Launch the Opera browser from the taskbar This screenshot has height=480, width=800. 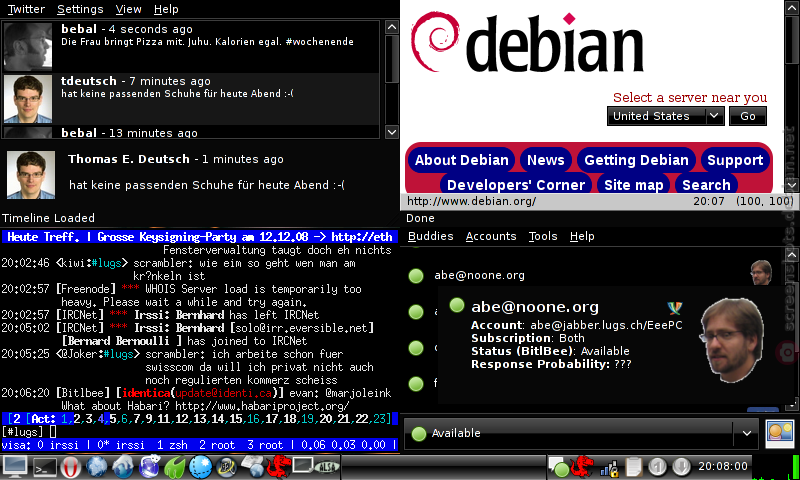(71, 467)
